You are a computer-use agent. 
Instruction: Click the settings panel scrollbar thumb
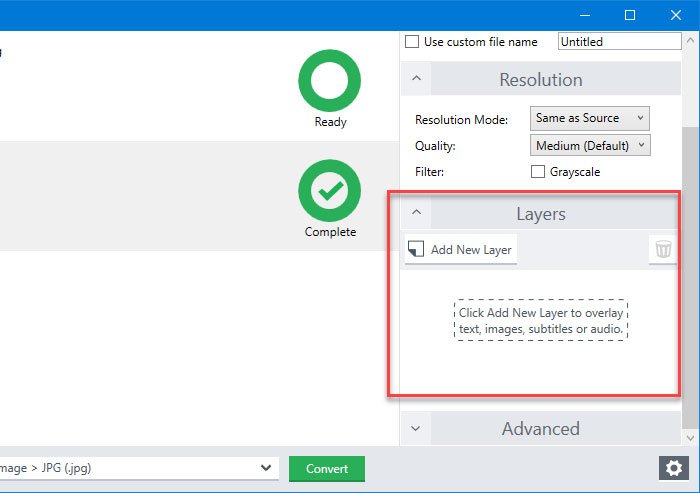(x=690, y=277)
